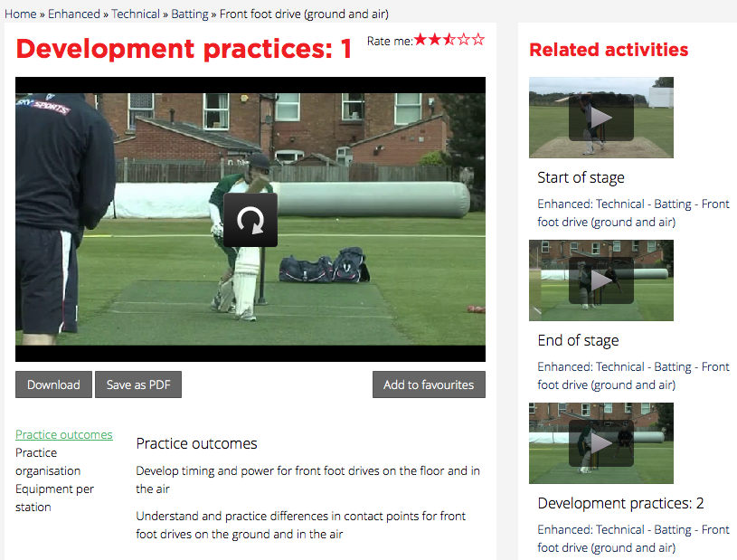Viewport: 737px width, 560px height.
Task: Switch to the Practice organisation section
Action: (x=48, y=461)
